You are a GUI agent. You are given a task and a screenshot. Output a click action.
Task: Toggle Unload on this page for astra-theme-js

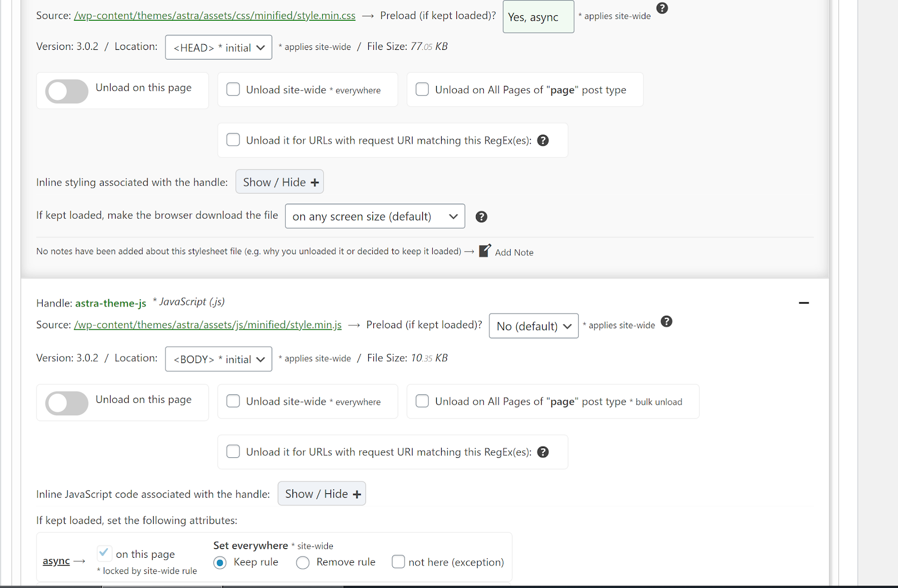67,403
